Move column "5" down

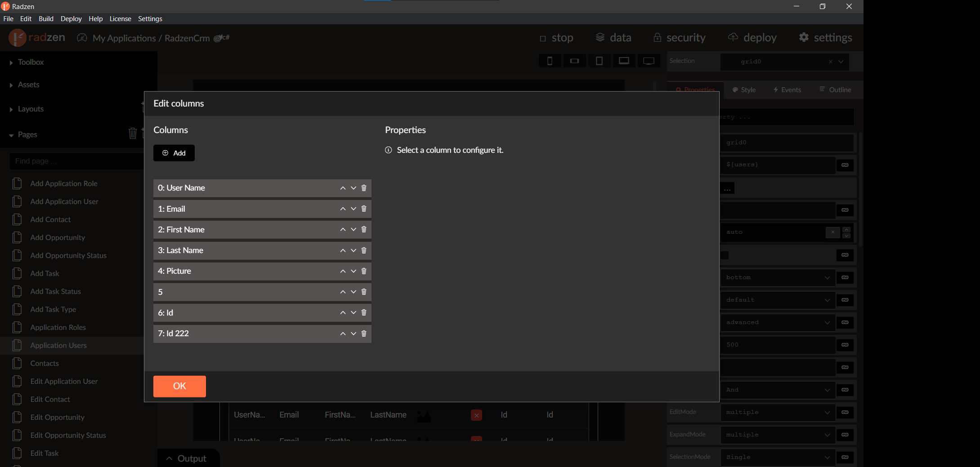(353, 292)
